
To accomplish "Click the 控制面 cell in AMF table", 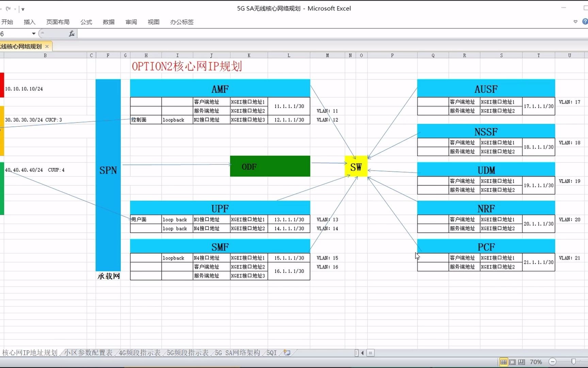I will coord(146,120).
